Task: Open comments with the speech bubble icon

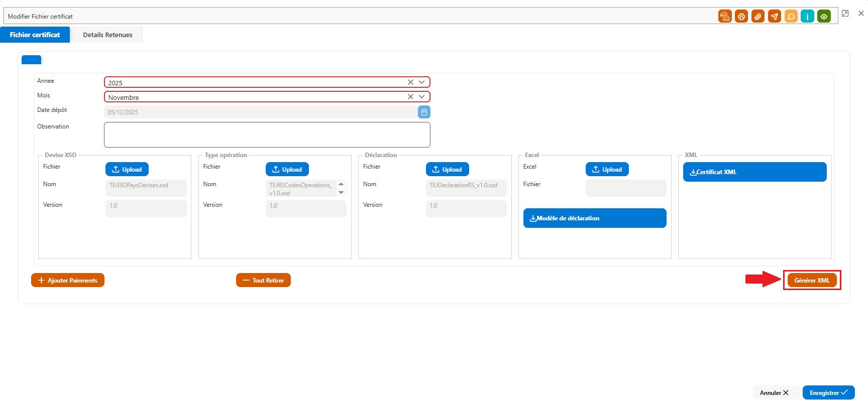Action: pyautogui.click(x=791, y=17)
